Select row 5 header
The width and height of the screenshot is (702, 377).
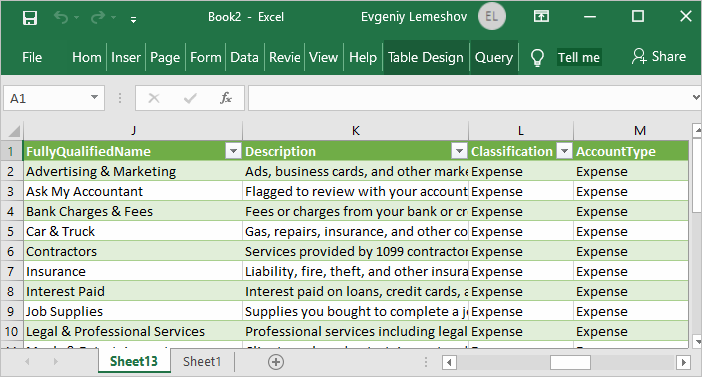tap(11, 231)
